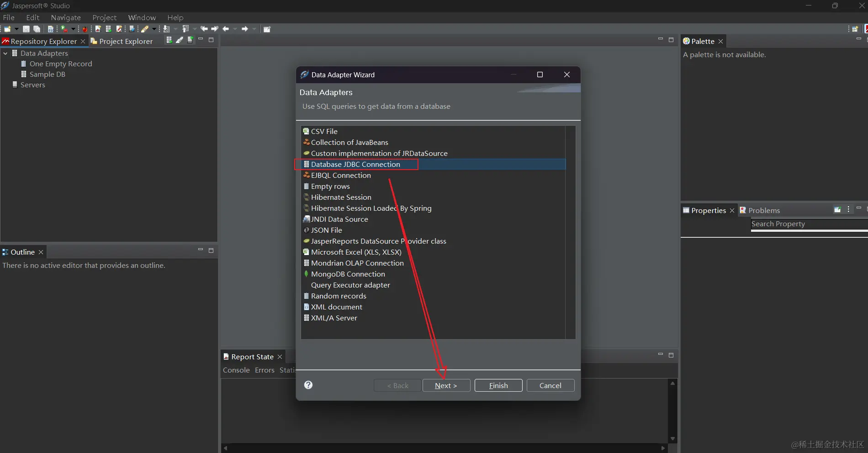The image size is (868, 453).
Task: Open the Project menu
Action: point(105,17)
